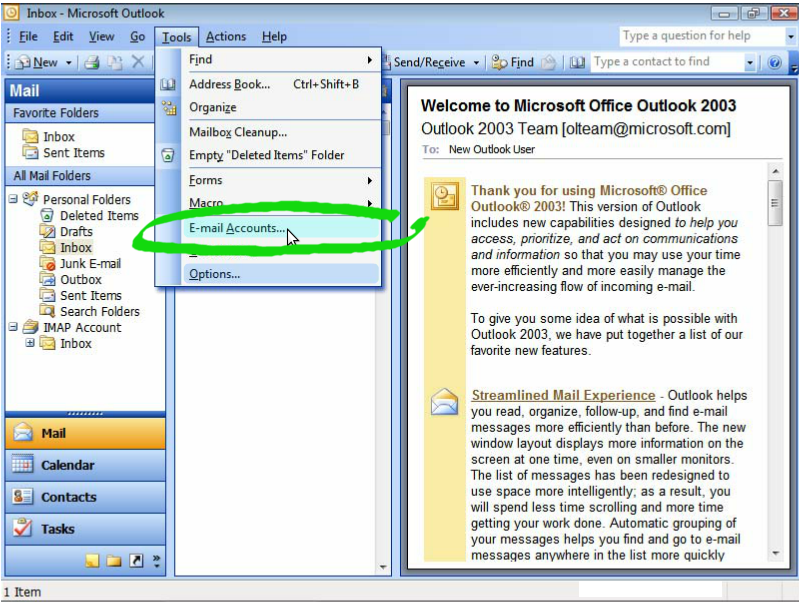This screenshot has height=602, width=799.
Task: Open the Outbox folder
Action: (x=81, y=280)
